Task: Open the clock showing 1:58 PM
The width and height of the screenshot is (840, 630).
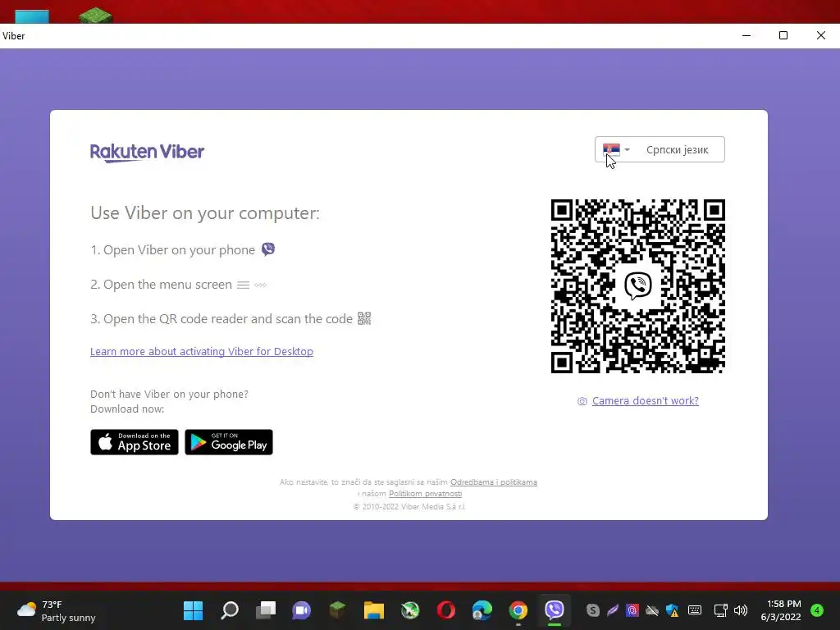Action: click(x=781, y=610)
